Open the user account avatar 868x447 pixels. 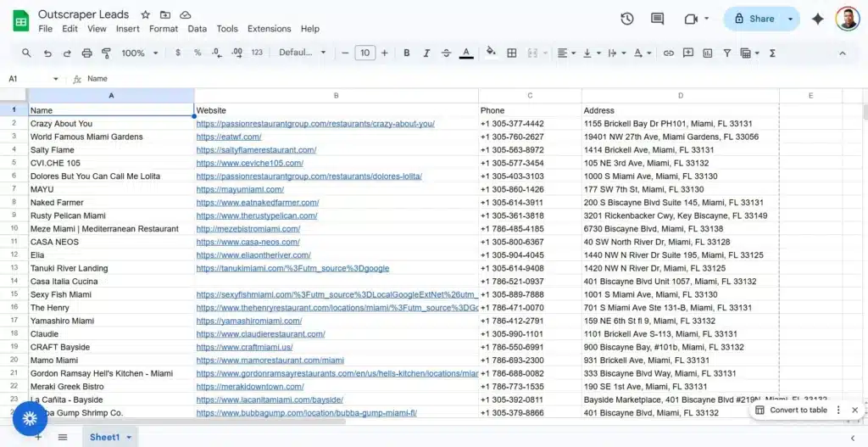coord(848,19)
